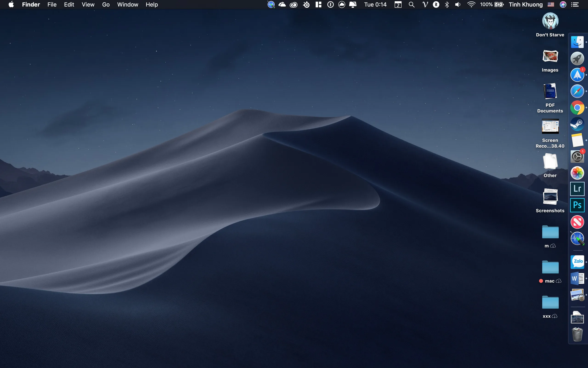Open volume control in menu bar
The height and width of the screenshot is (368, 588).
(x=458, y=5)
